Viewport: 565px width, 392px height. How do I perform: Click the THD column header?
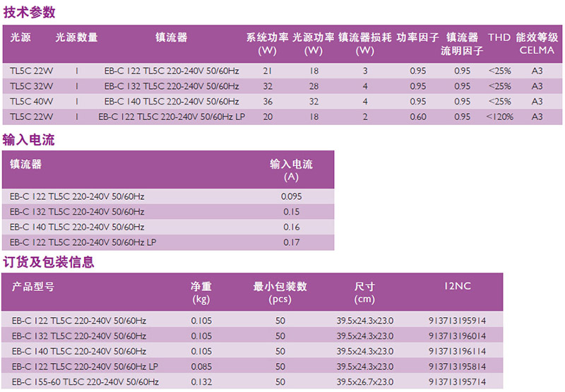[499, 37]
